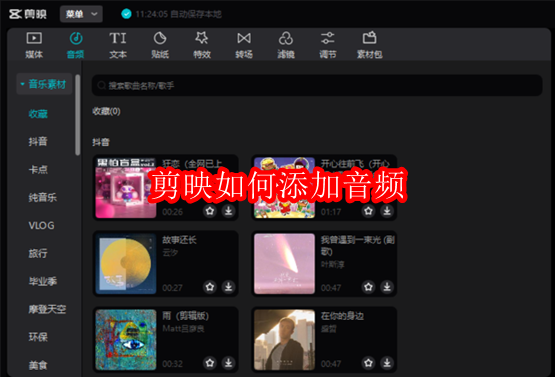Open the 滤镜 filters panel
This screenshot has width=555, height=377.
pyautogui.click(x=286, y=38)
